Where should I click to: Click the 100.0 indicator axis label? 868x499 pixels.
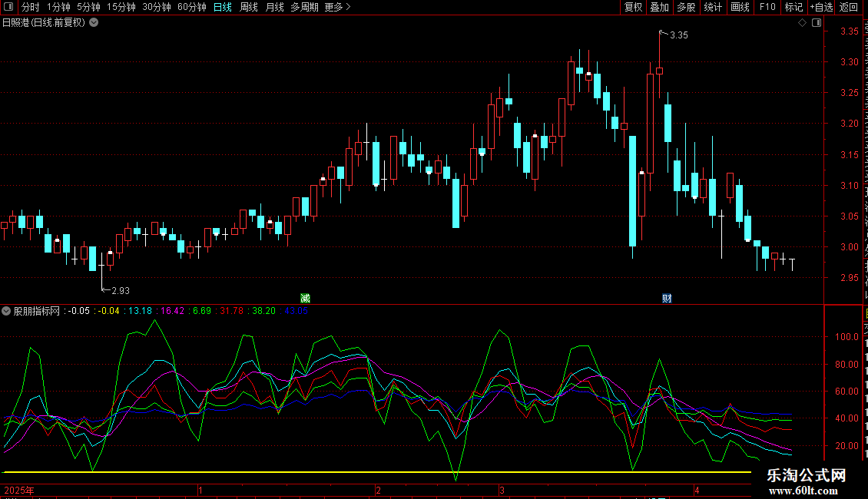[x=846, y=337]
